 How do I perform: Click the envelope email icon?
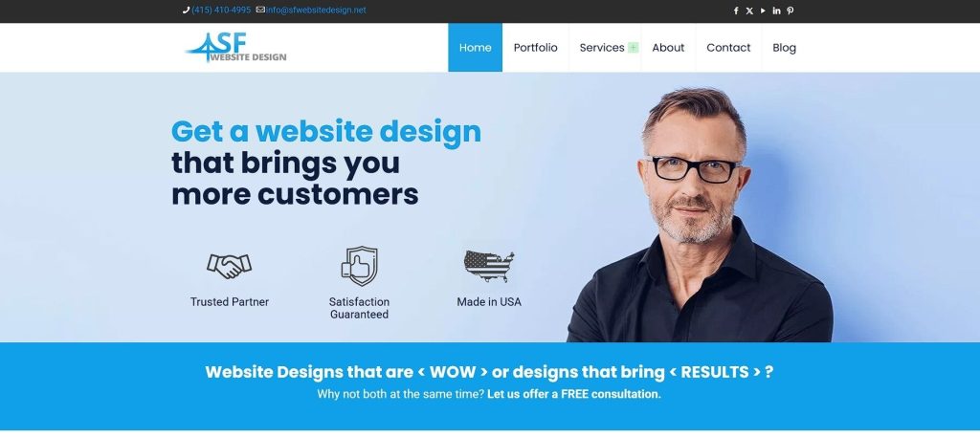(260, 10)
